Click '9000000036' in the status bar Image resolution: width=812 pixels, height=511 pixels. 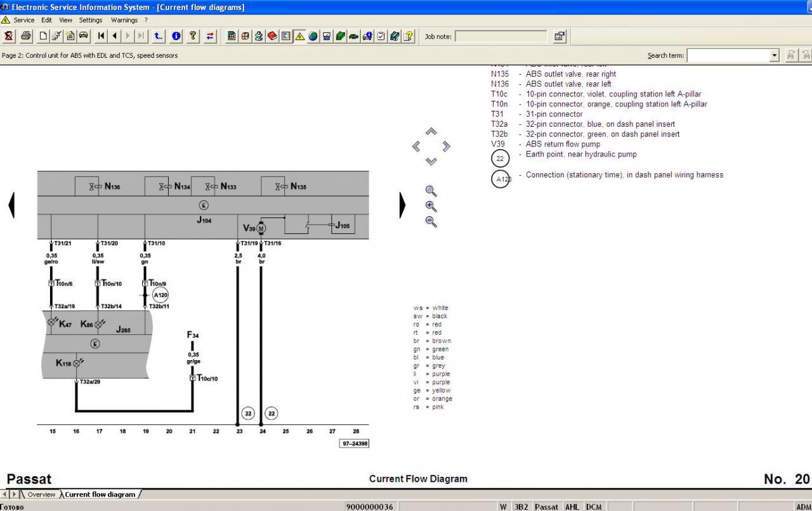pyautogui.click(x=370, y=507)
